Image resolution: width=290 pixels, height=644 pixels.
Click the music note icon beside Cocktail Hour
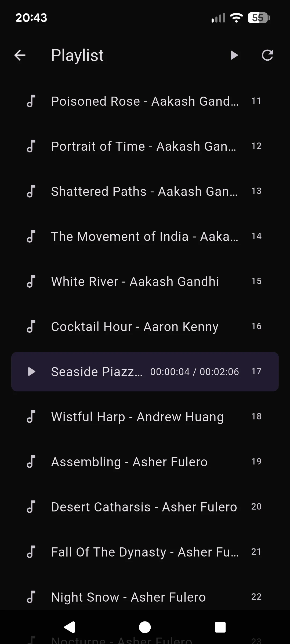tap(31, 327)
